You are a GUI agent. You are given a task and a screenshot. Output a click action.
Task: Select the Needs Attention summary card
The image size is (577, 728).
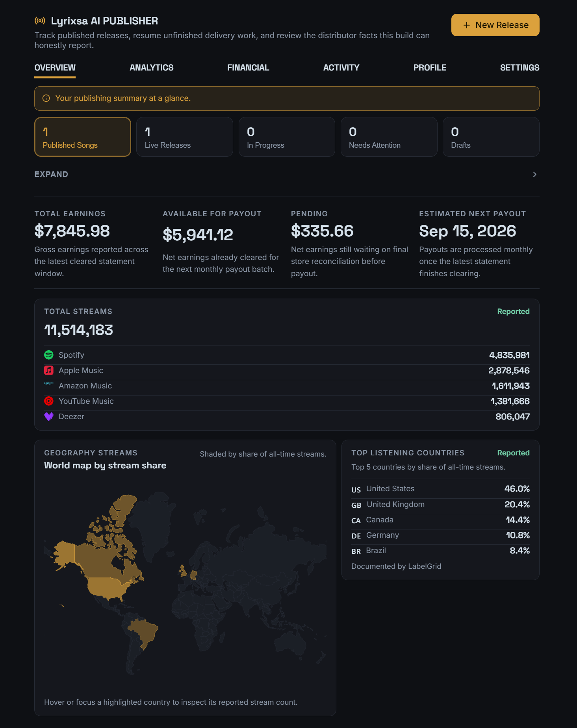click(x=389, y=137)
